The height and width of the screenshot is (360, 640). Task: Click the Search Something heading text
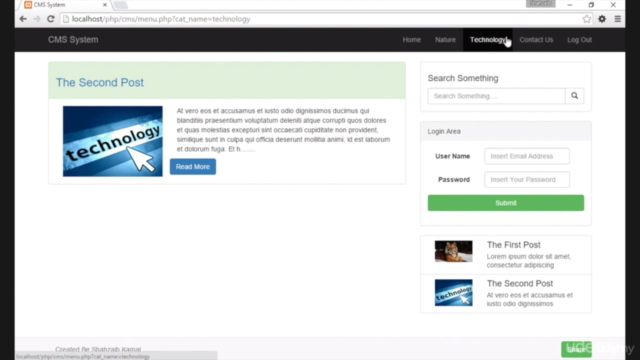[x=463, y=78]
